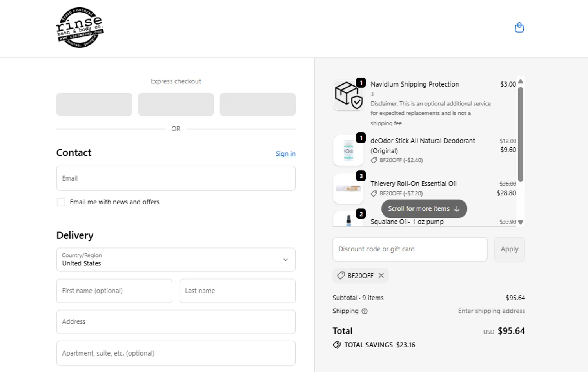Click the Apply discount button
Screen dimensions: 588x372
(510, 249)
